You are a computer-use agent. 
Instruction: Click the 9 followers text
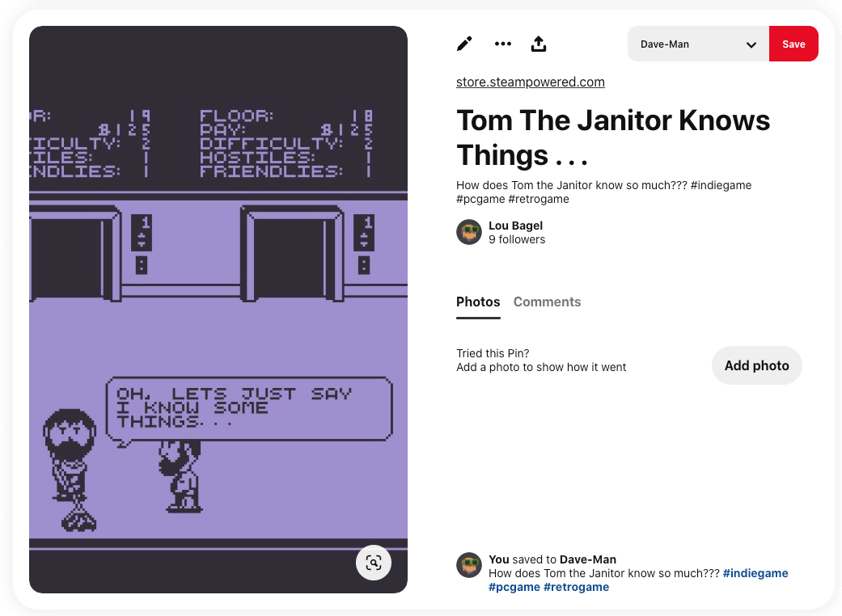517,239
